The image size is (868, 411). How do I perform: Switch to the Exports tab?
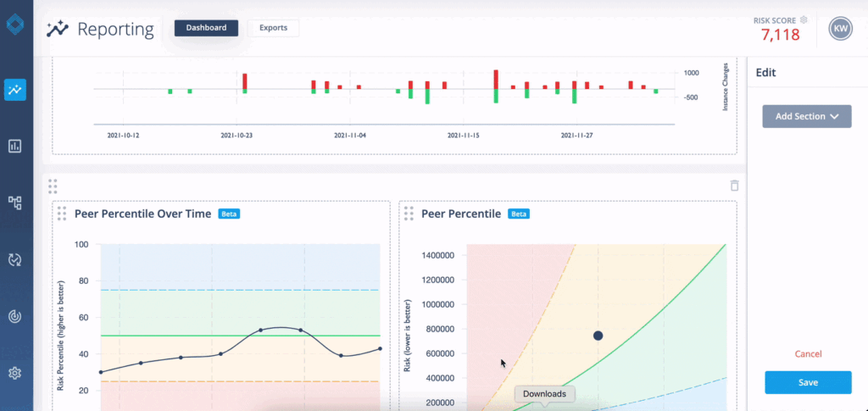pos(273,28)
